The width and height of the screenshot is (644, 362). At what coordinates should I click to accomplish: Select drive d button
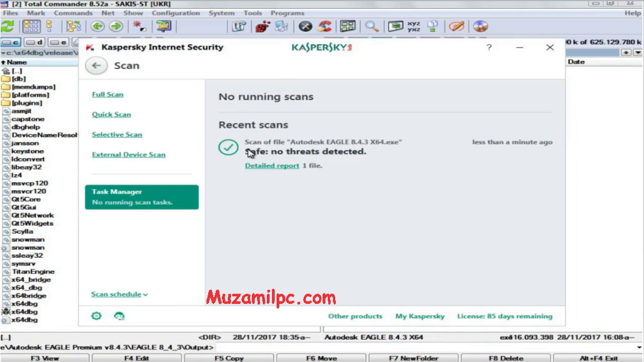tap(34, 43)
